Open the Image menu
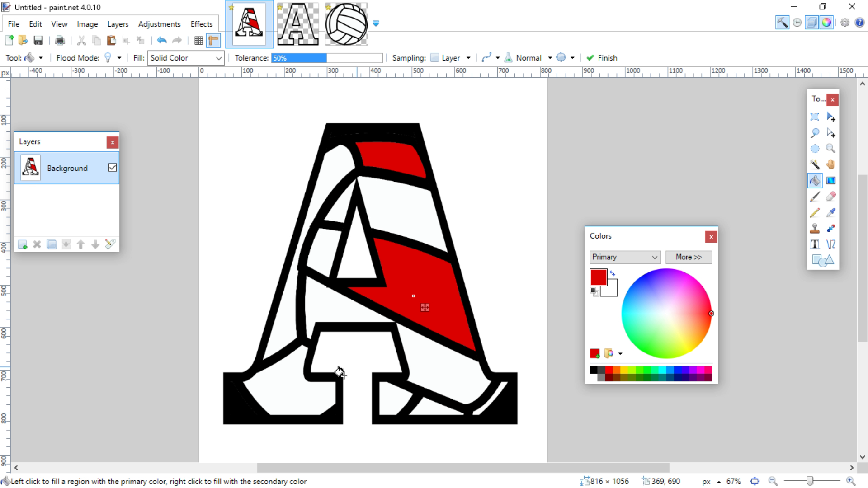This screenshot has height=488, width=868. pyautogui.click(x=87, y=24)
